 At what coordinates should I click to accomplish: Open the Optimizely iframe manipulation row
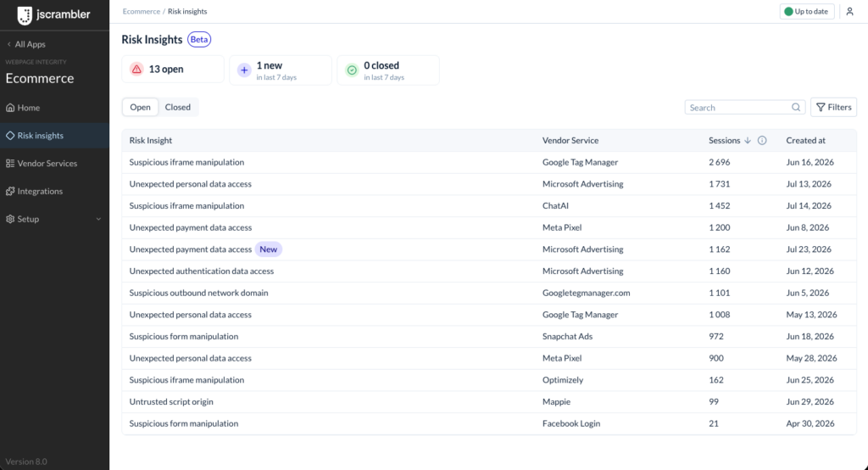click(489, 380)
